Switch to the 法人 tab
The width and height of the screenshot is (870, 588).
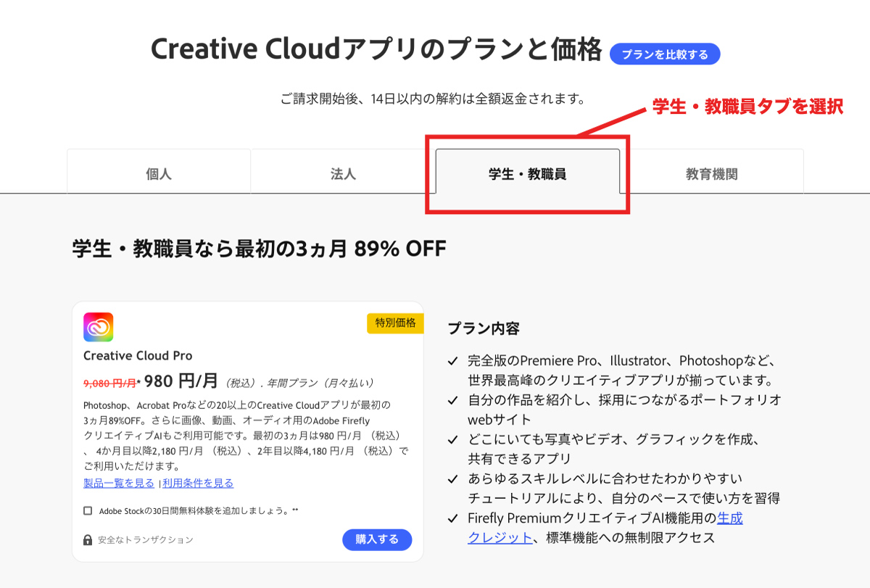343,174
